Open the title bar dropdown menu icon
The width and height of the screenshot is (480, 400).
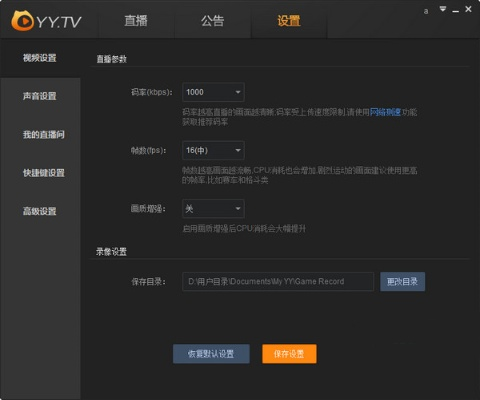[443, 9]
